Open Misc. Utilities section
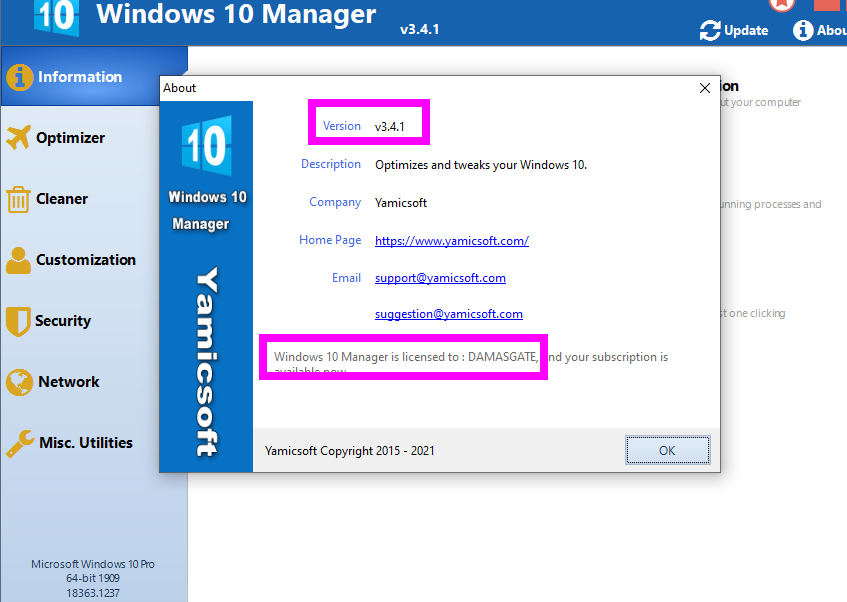This screenshot has height=602, width=847. coord(86,443)
